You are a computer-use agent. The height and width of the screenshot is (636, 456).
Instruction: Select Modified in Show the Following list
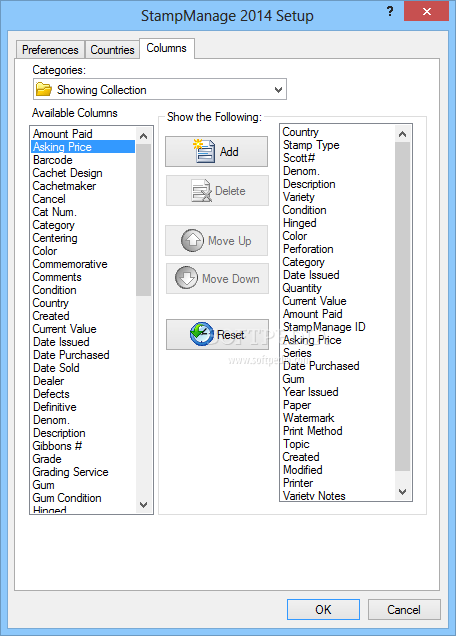coord(338,470)
